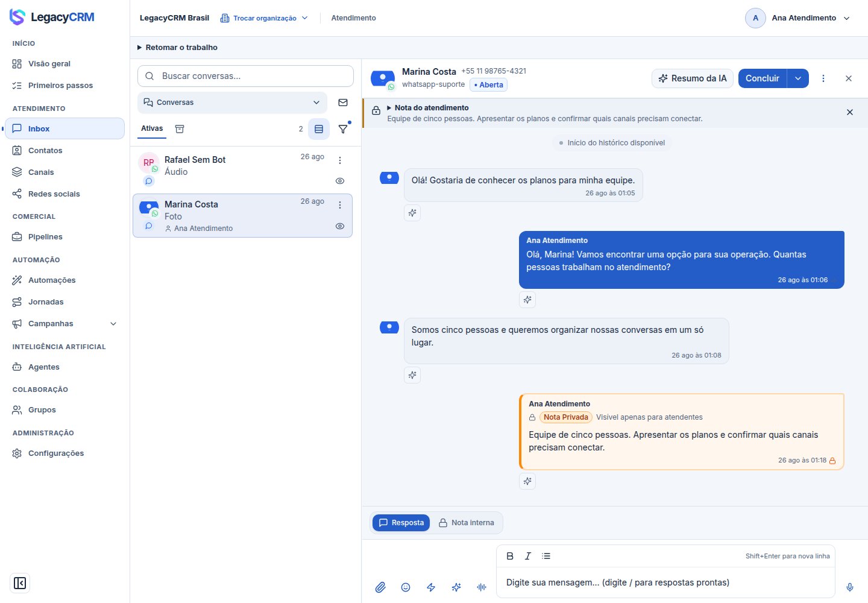The image size is (868, 603).
Task: Switch to Nota interna mode
Action: coord(466,523)
